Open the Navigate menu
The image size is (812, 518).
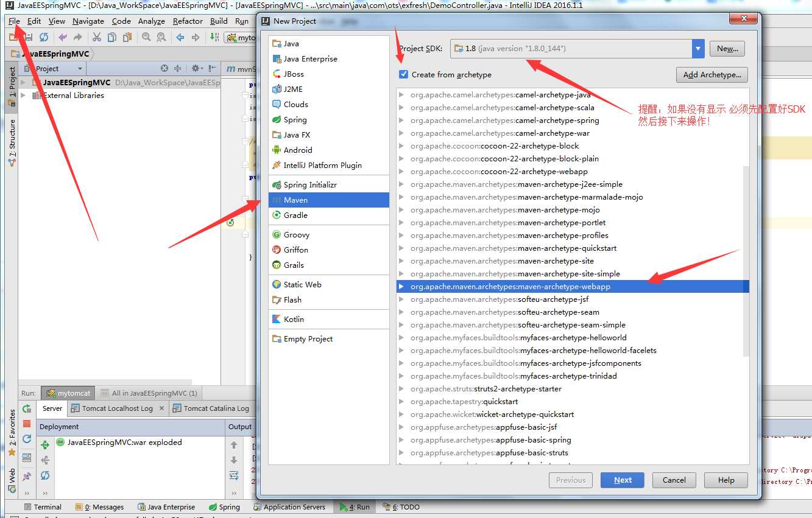[x=88, y=21]
